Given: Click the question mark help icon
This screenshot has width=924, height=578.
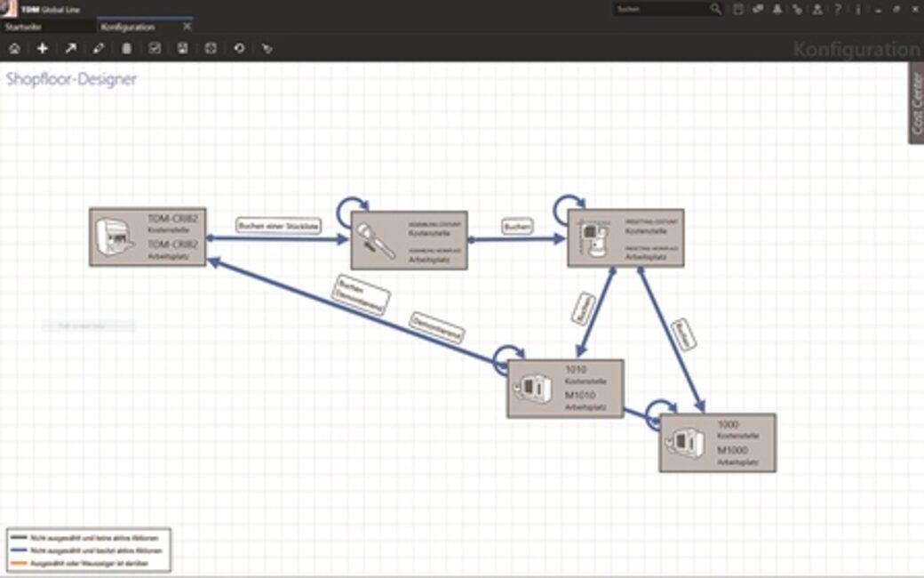Looking at the screenshot, I should pyautogui.click(x=838, y=9).
